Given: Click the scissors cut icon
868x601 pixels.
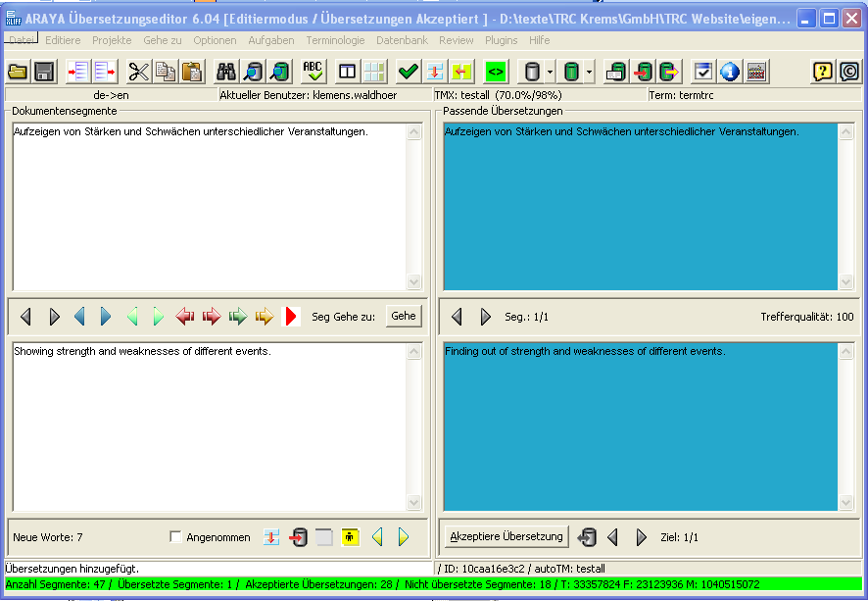Looking at the screenshot, I should 139,72.
